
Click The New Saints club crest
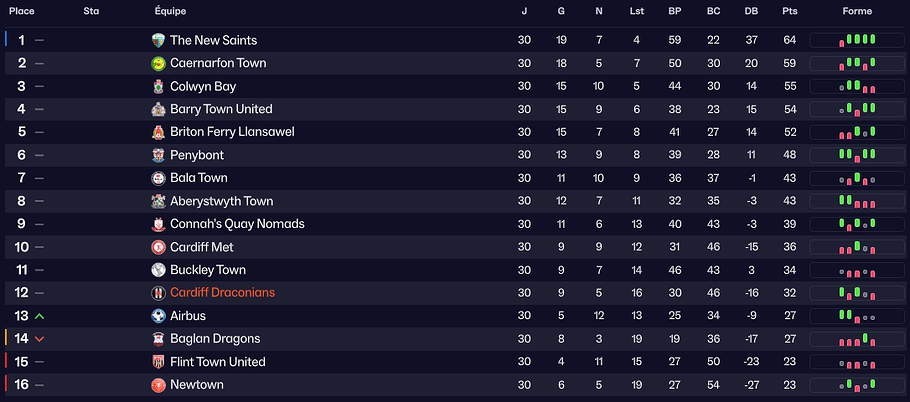point(158,40)
